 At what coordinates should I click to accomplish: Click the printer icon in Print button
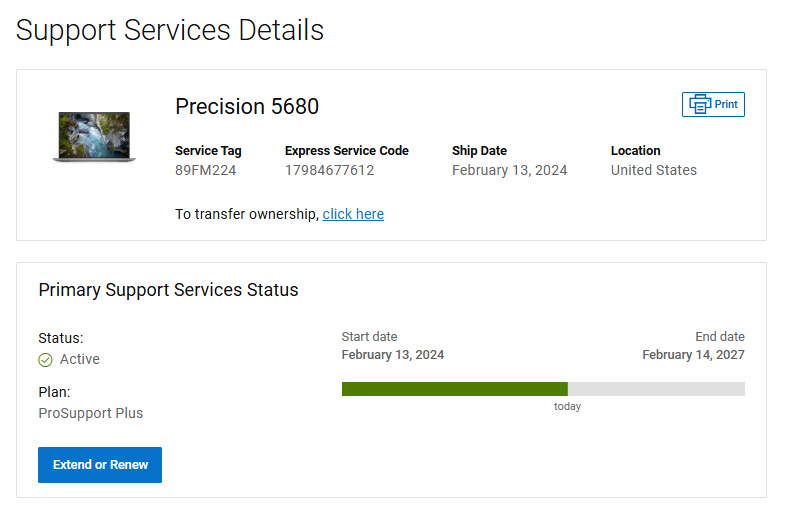point(700,104)
